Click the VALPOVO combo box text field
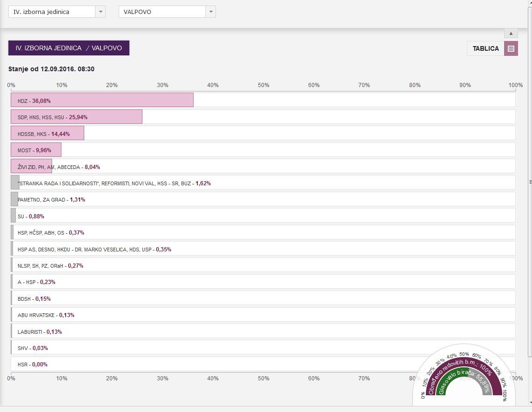Screen dimensions: 532x412 click(x=162, y=12)
